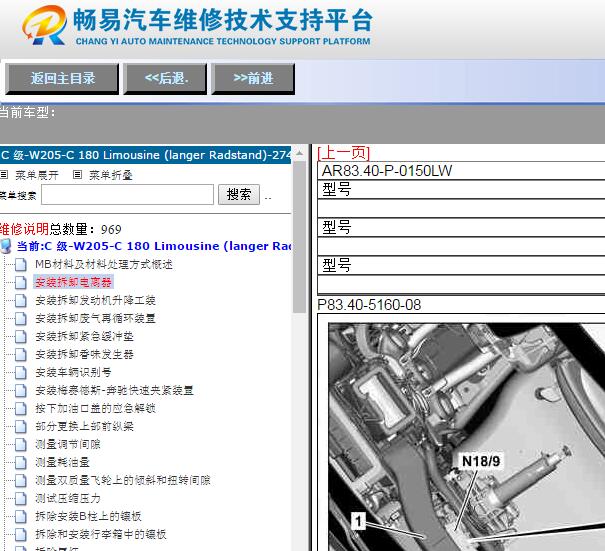Expand all menus via 菜单展开
This screenshot has width=605, height=551.
[x=37, y=176]
